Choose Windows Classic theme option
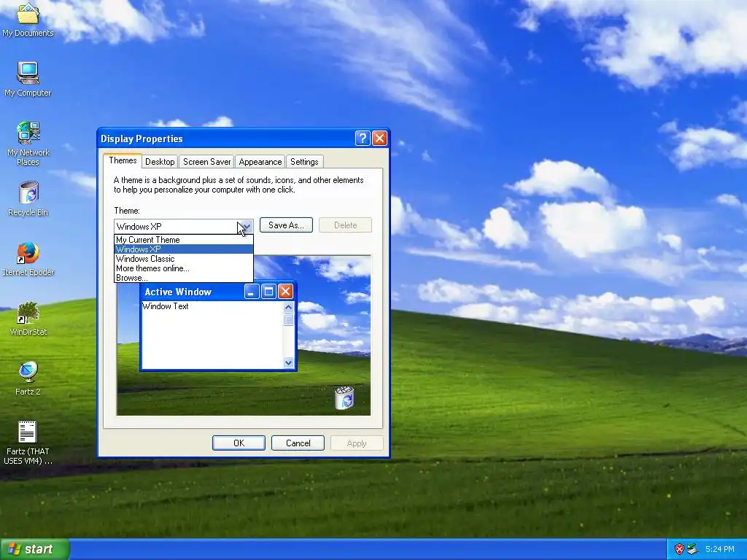The image size is (747, 560). [x=183, y=259]
